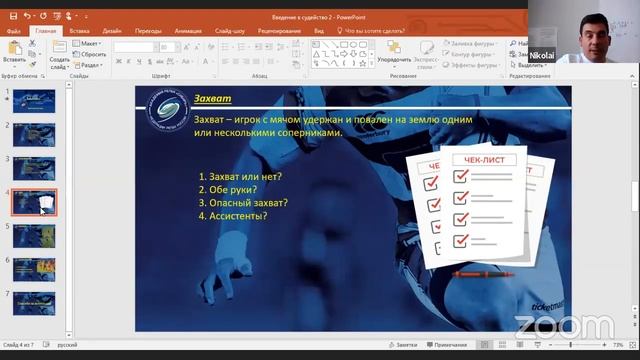Start slideshow from status bar icon
The width and height of the screenshot is (640, 360).
click(538, 345)
